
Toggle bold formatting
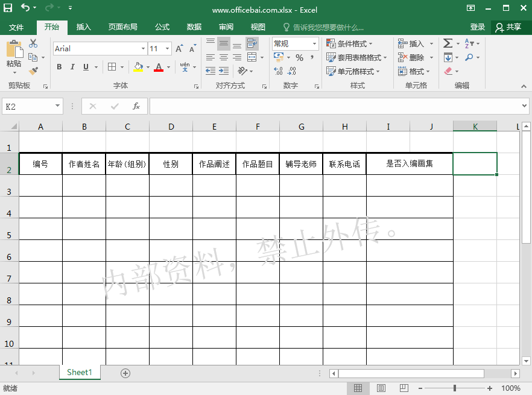(59, 67)
